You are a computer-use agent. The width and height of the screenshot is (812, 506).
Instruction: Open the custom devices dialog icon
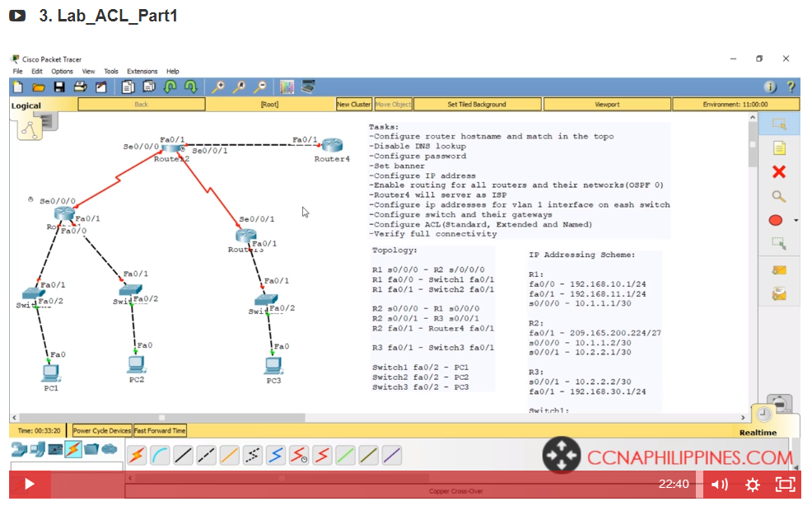click(x=308, y=87)
